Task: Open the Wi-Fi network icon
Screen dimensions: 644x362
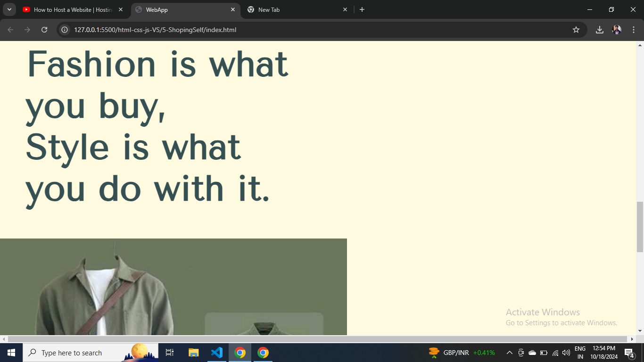Action: click(x=555, y=353)
